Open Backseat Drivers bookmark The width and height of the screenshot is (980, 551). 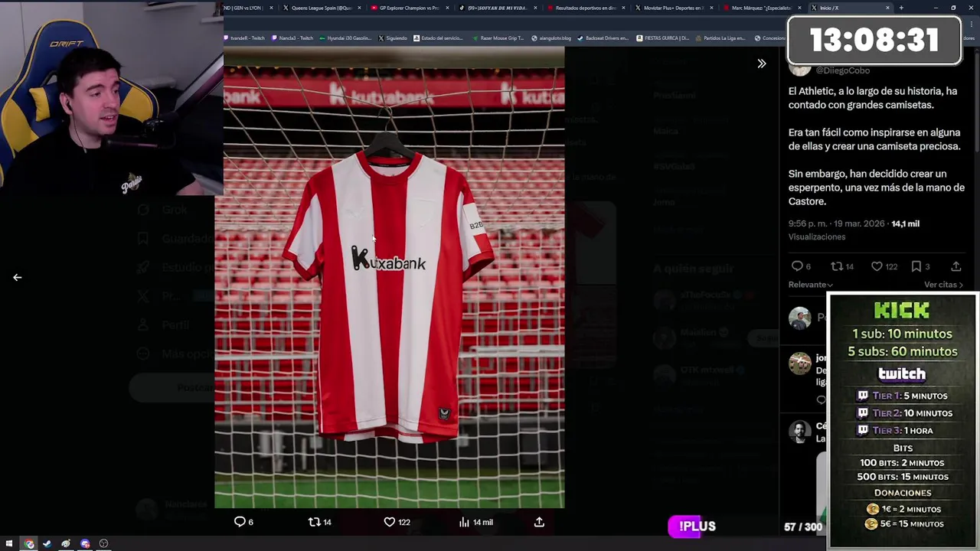[603, 38]
